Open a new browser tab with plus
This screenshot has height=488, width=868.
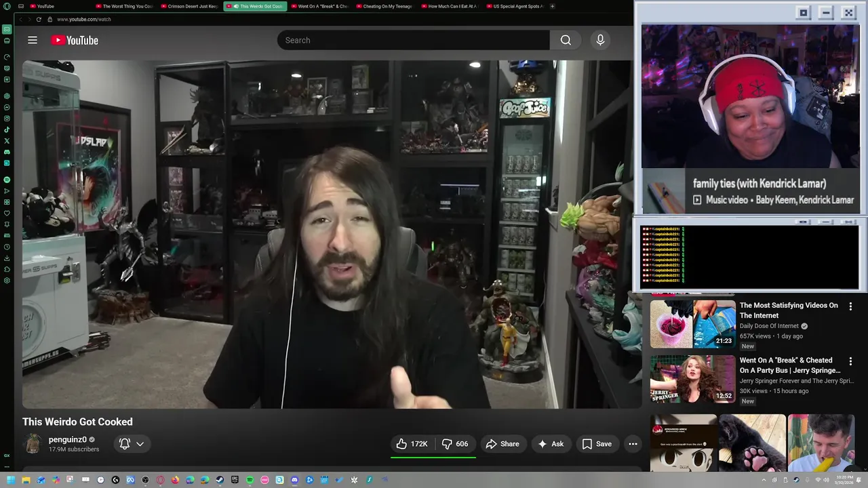[552, 6]
